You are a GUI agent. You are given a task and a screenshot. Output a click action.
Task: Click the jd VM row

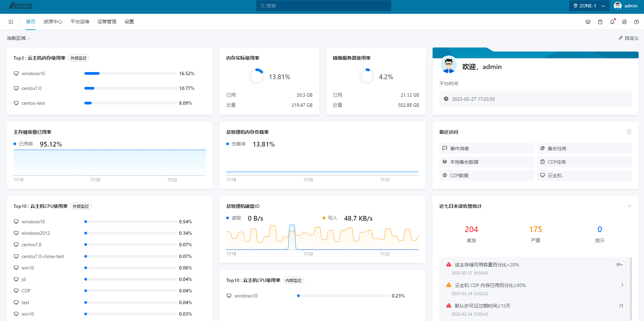pyautogui.click(x=103, y=279)
